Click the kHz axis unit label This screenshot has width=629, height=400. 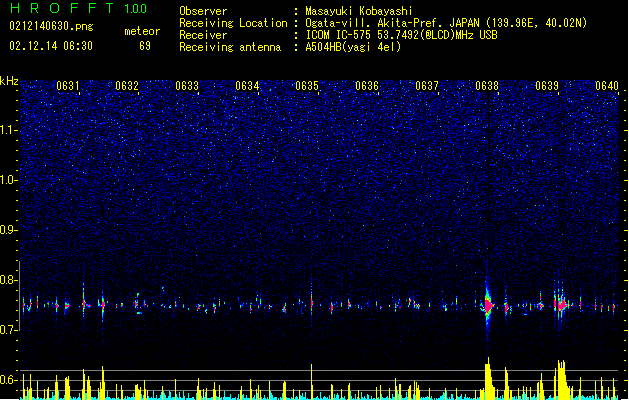[9, 81]
